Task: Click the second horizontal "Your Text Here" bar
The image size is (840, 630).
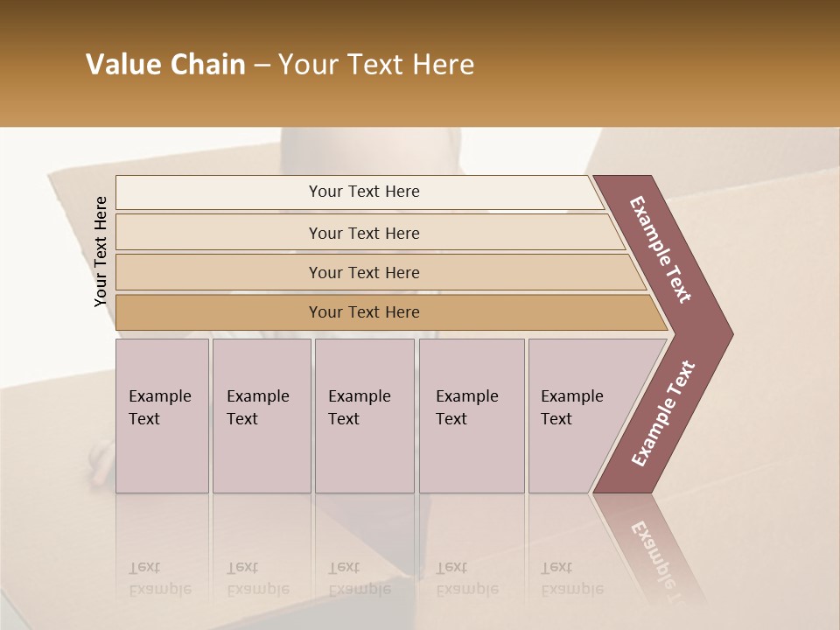Action: [x=369, y=232]
